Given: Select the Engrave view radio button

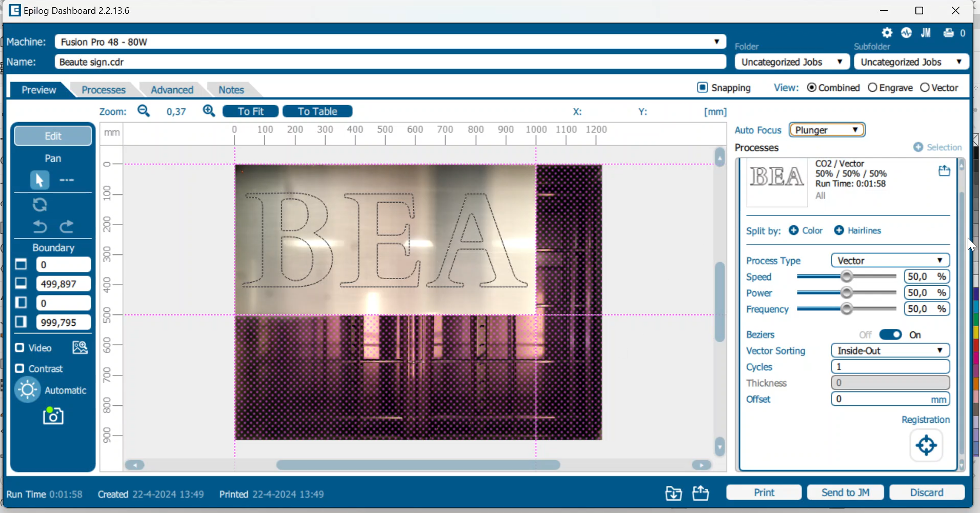Looking at the screenshot, I should (x=872, y=88).
